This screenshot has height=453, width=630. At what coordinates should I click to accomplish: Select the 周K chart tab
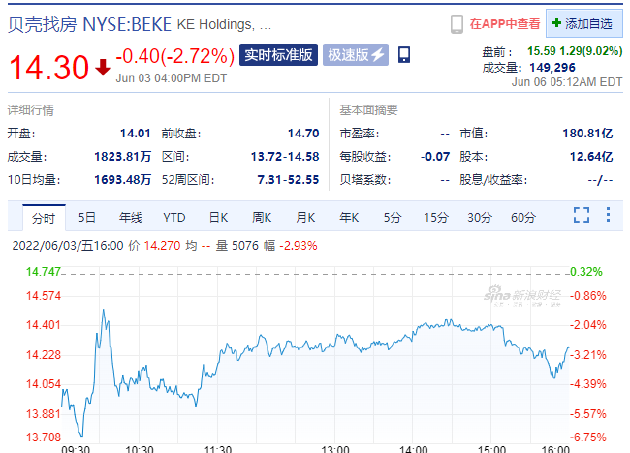pyautogui.click(x=262, y=218)
